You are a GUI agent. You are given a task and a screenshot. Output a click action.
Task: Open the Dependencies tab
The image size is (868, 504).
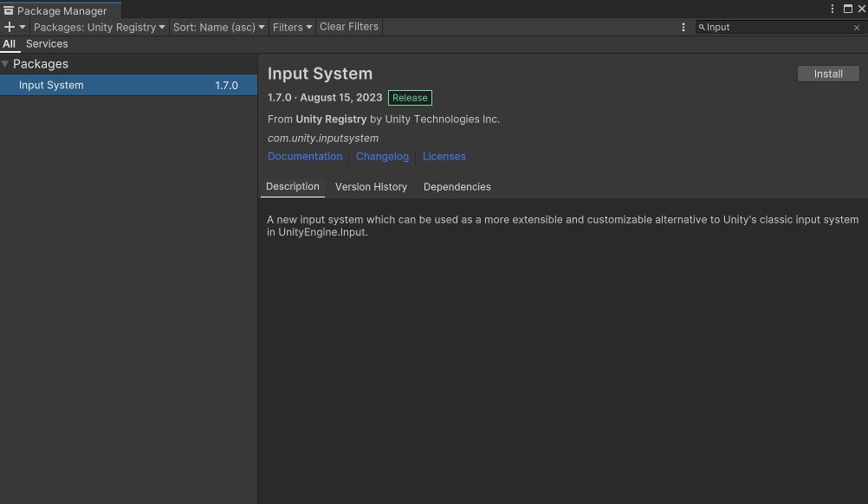click(x=457, y=187)
